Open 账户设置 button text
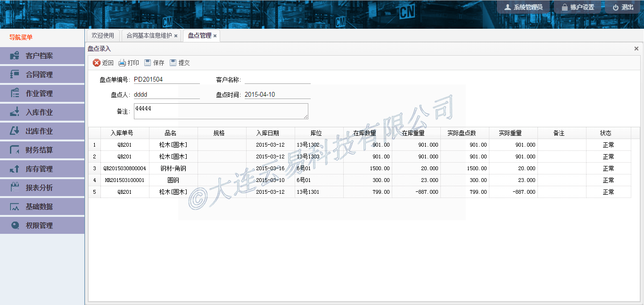Viewport: 644px width, 305px height. coord(582,8)
